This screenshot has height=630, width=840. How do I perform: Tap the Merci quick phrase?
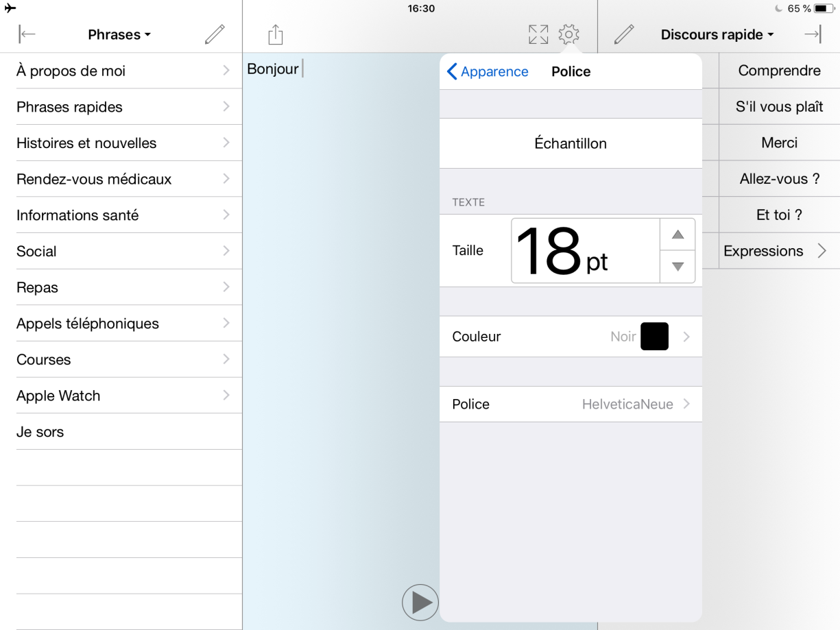[780, 143]
